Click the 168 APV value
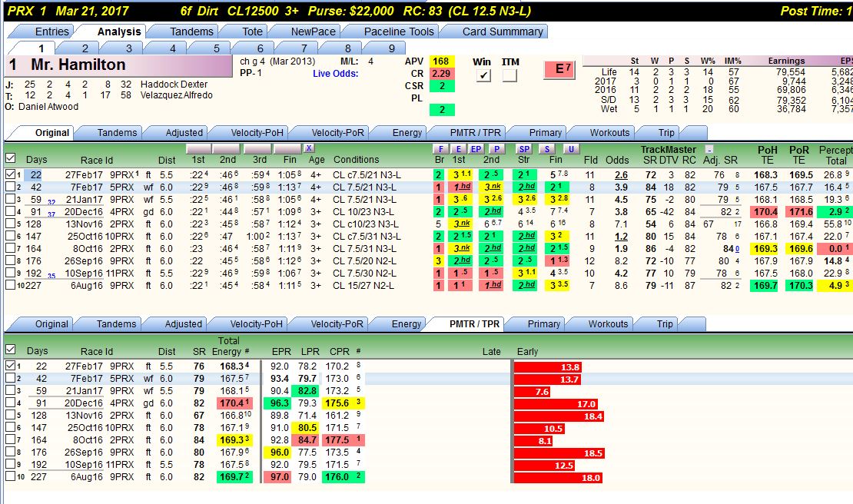Screen dimensions: 853x504 tap(441, 61)
